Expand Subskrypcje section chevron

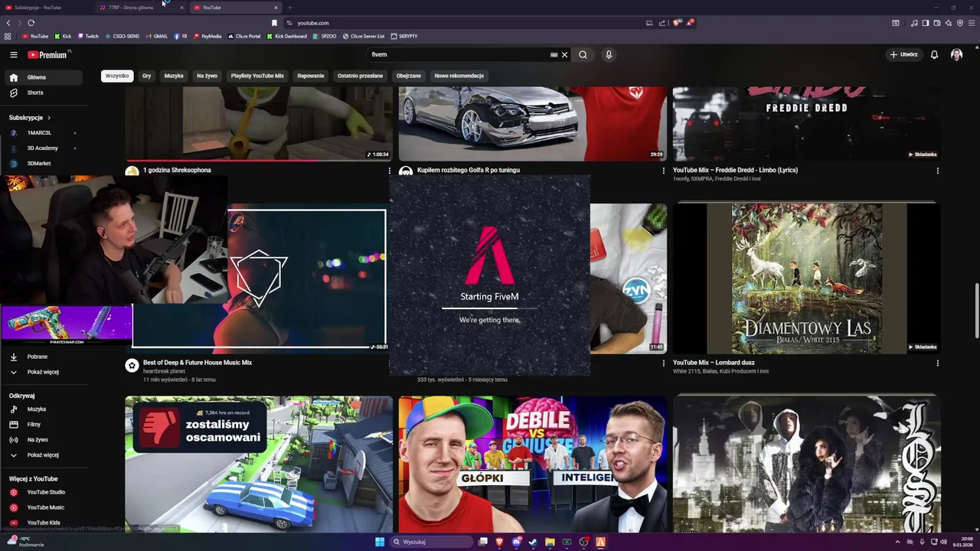tap(48, 118)
